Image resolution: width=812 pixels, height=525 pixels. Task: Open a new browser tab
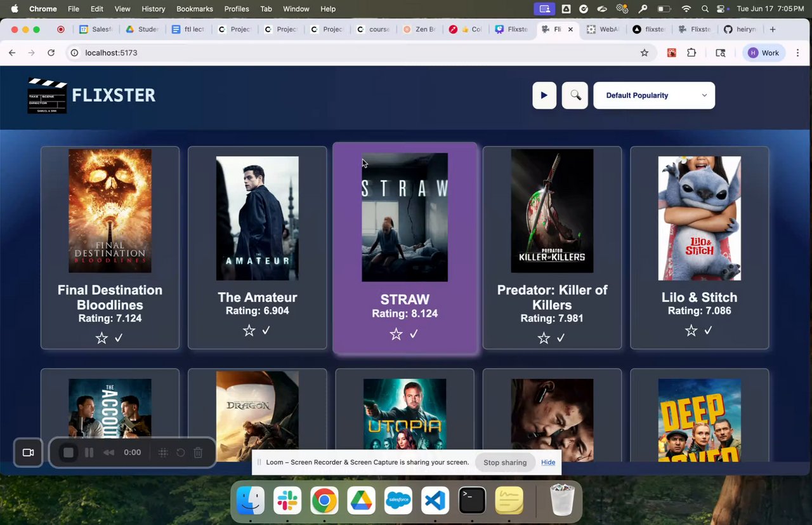772,29
